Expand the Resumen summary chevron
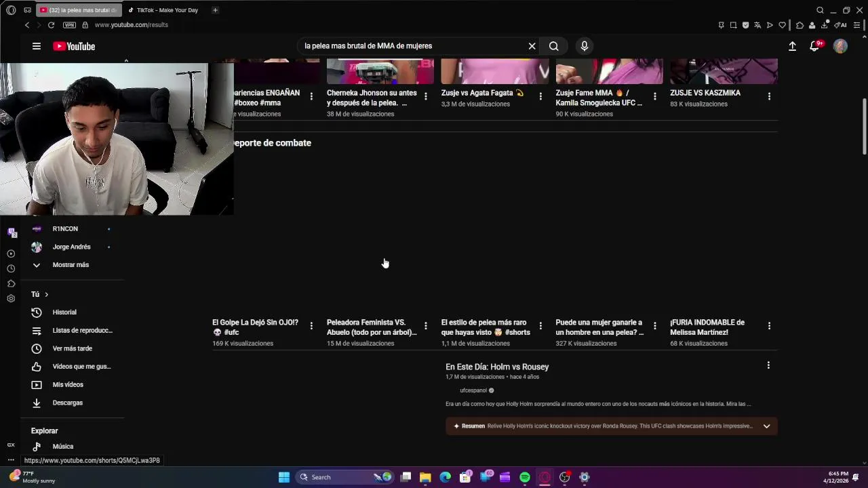Screen dimensions: 868x488 tap(766, 426)
